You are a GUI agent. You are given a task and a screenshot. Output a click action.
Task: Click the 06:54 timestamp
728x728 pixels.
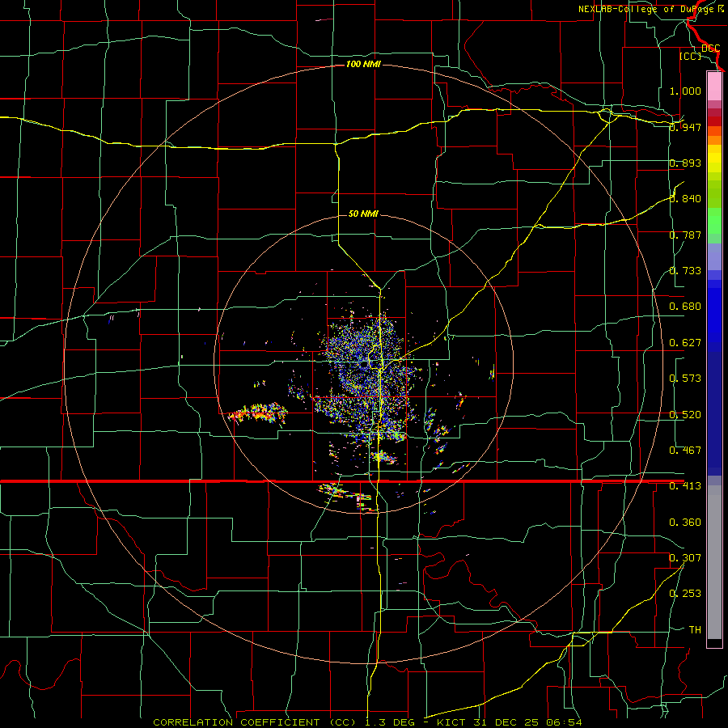pos(562,722)
